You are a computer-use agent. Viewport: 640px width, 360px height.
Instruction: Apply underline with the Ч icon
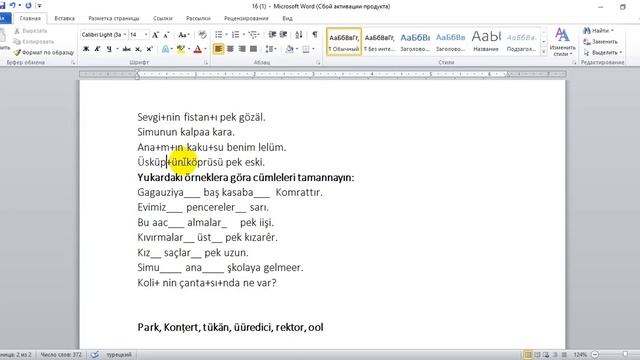point(109,49)
